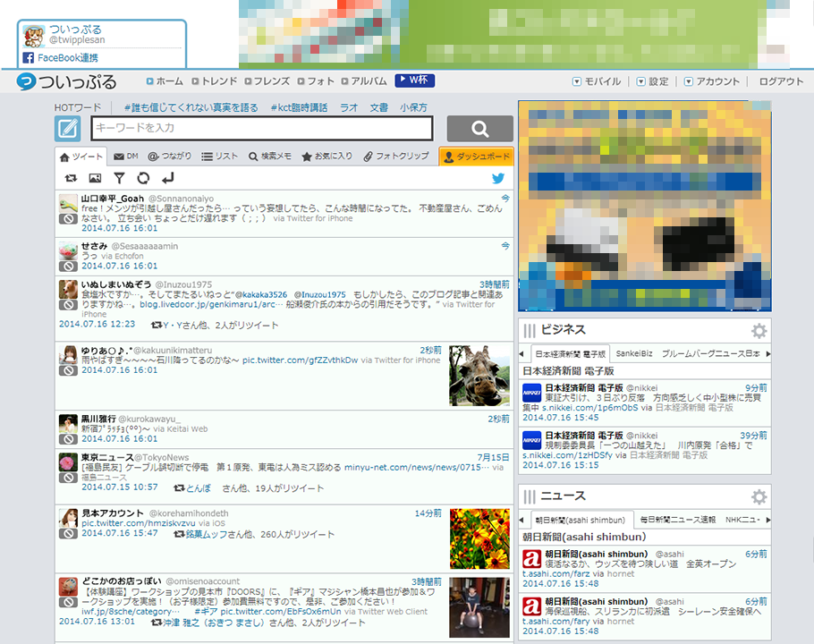Open settings gear for ニュース panel
This screenshot has width=814, height=644.
[x=759, y=497]
